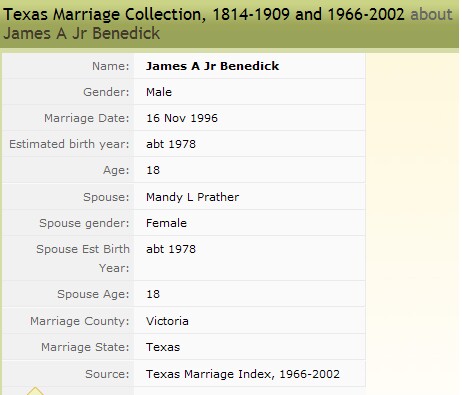Click the estimated birth year abt 1978
Viewport: 462px width, 395px height.
coord(171,144)
